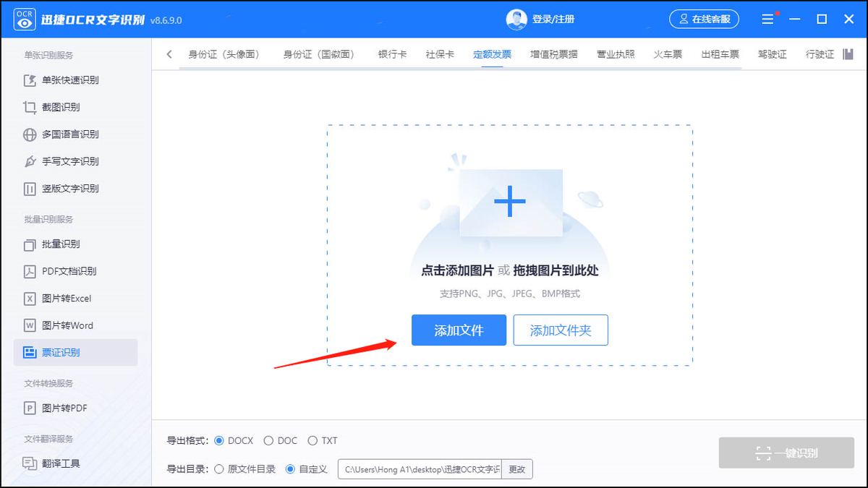The image size is (868, 488).
Task: Click the 图片转Excel label text
Action: point(67,299)
